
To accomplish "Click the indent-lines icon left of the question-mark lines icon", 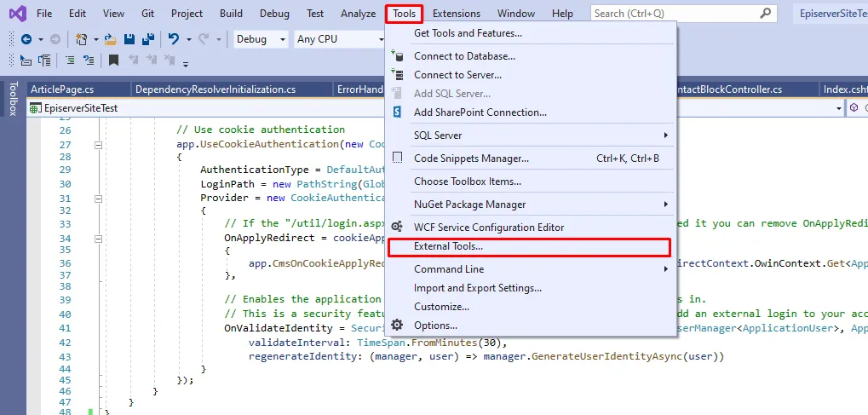I will [x=71, y=60].
